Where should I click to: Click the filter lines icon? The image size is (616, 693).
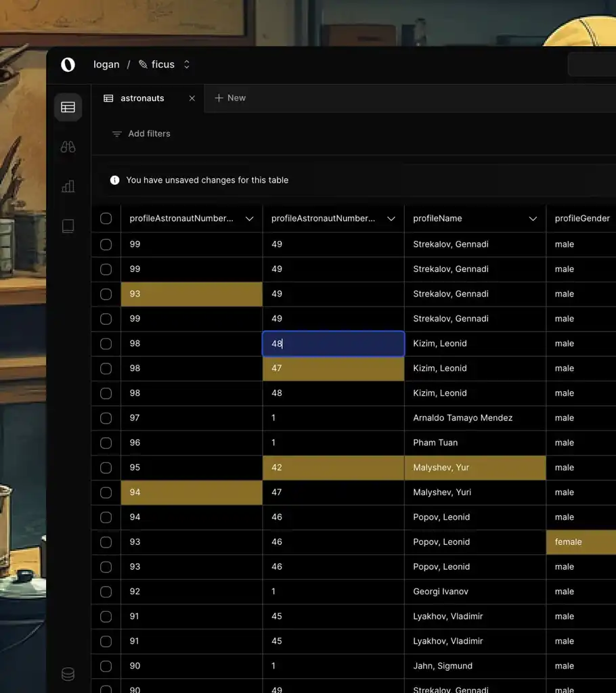[117, 134]
